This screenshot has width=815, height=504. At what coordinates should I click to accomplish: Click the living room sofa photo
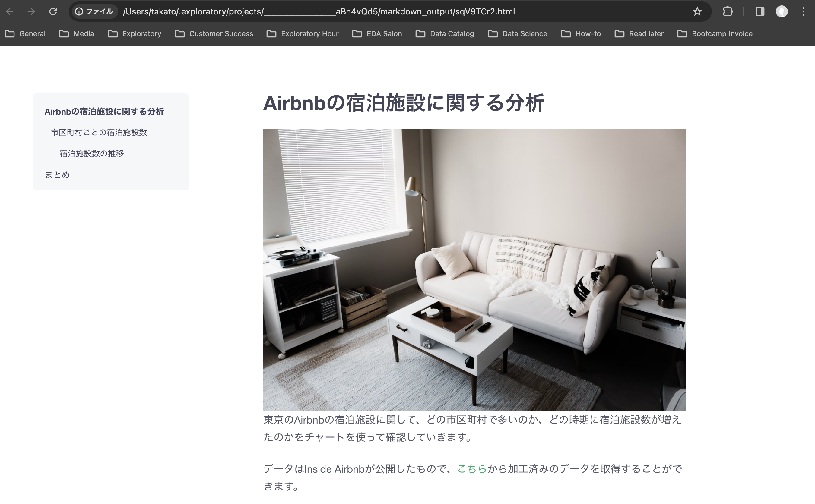click(474, 270)
